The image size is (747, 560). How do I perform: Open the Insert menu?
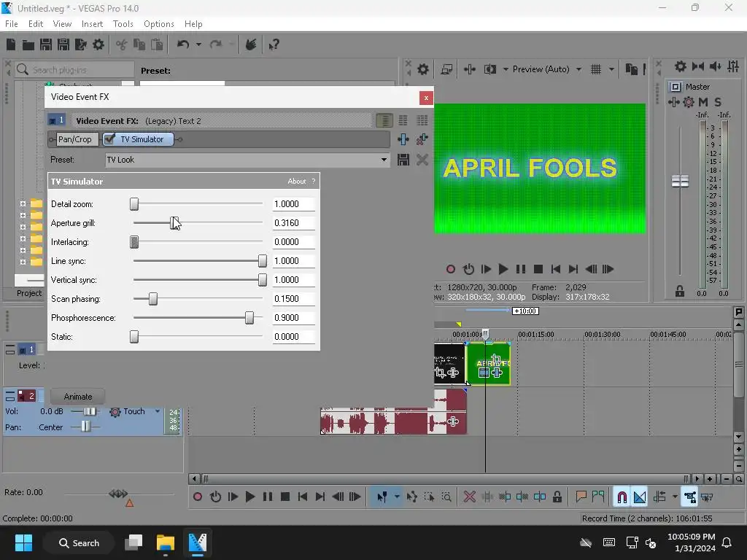tap(92, 24)
